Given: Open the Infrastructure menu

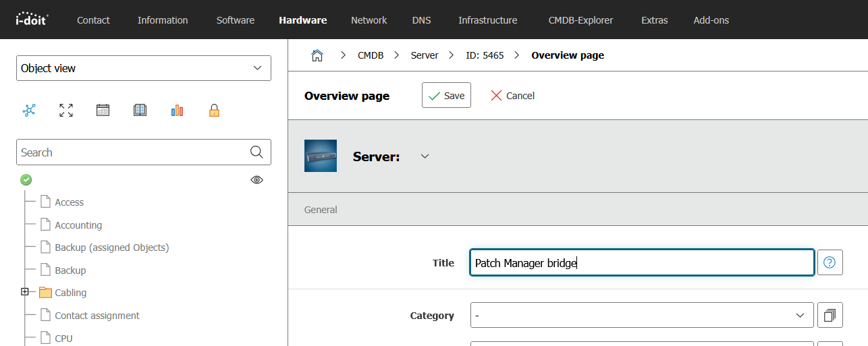Looking at the screenshot, I should tap(488, 20).
